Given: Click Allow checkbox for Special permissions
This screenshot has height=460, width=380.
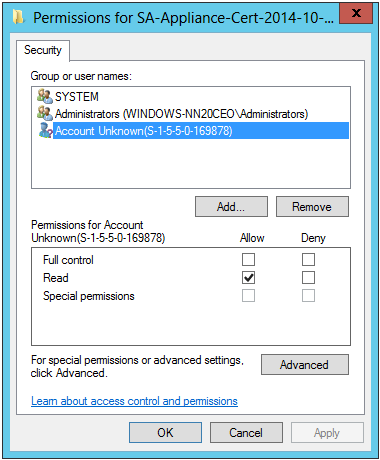Looking at the screenshot, I should point(248,295).
